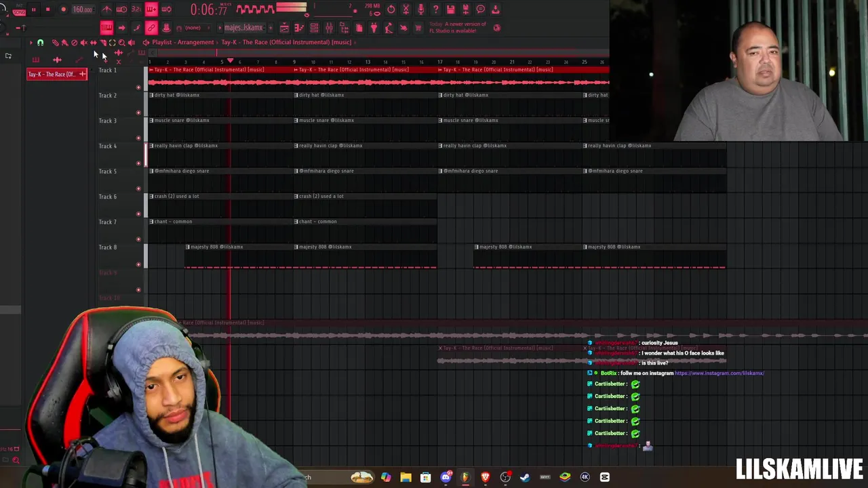Open the Channel rack icon
Screen dimensions: 868x488
[314, 28]
